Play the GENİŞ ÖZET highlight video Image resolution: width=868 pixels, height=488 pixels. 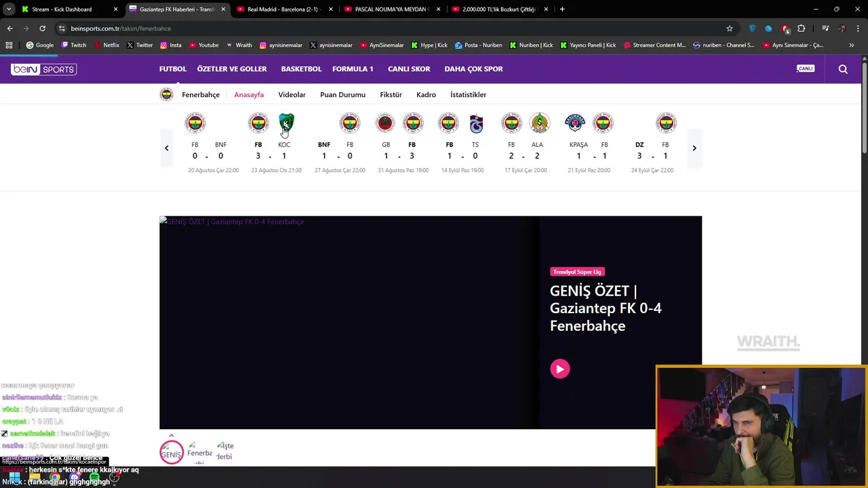tap(560, 369)
